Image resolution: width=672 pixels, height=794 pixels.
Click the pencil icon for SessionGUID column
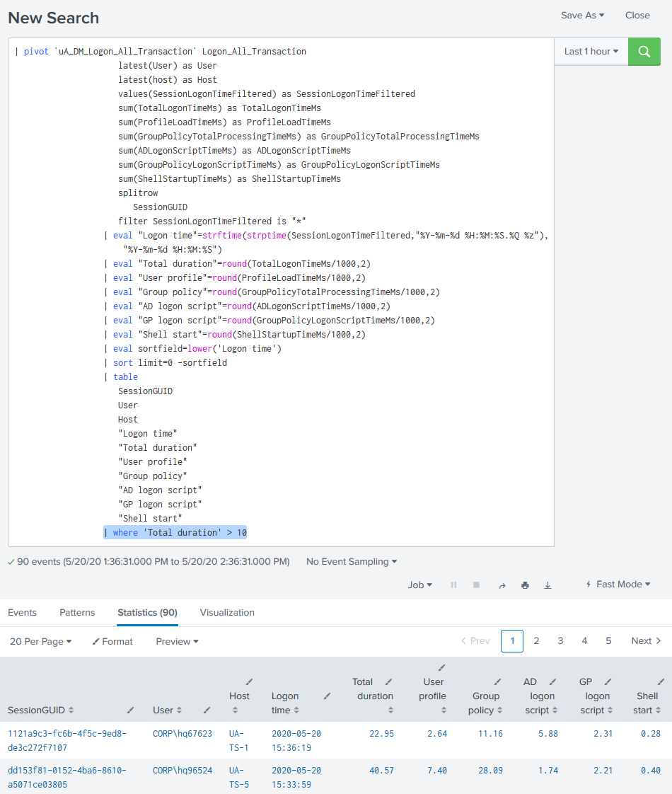click(130, 710)
